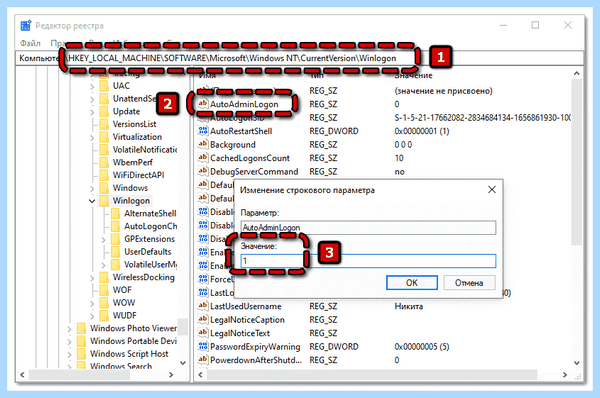
Task: Click the Параметр name field
Action: pyautogui.click(x=368, y=227)
